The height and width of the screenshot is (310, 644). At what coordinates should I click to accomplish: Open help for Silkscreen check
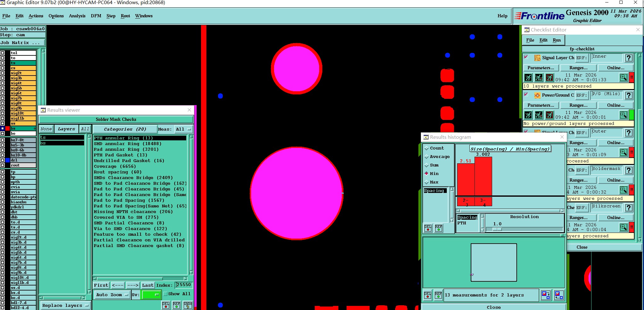click(x=629, y=208)
